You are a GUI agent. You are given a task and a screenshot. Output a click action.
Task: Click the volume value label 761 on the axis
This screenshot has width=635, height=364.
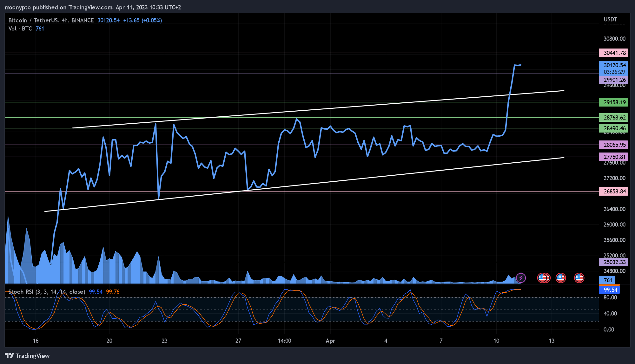point(607,280)
